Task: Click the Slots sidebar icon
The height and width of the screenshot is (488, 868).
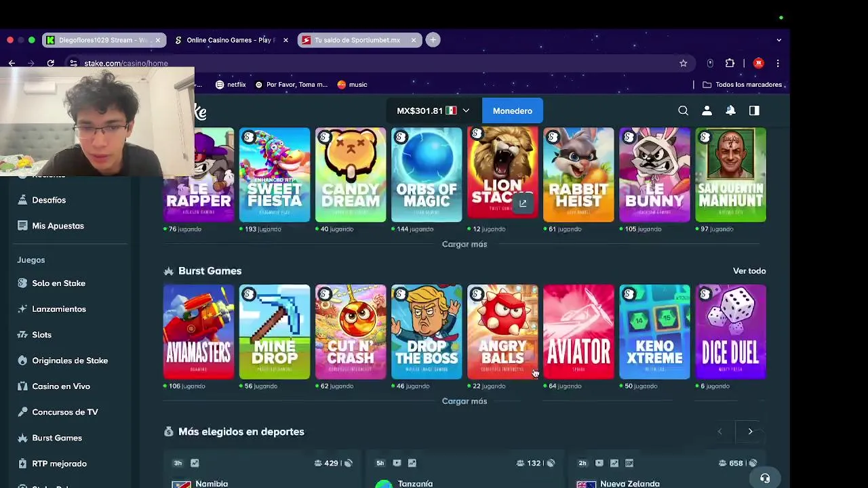Action: pyautogui.click(x=22, y=335)
